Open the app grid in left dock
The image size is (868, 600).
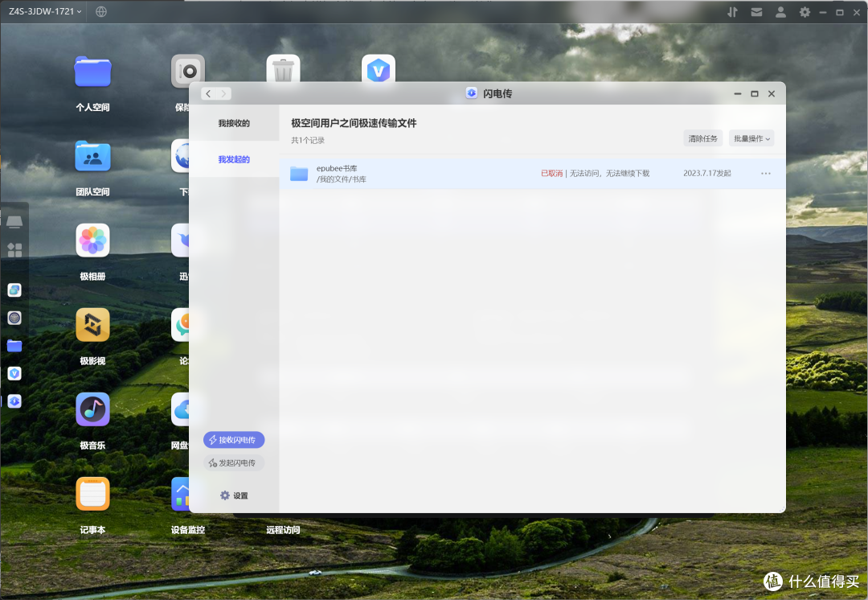tap(15, 250)
